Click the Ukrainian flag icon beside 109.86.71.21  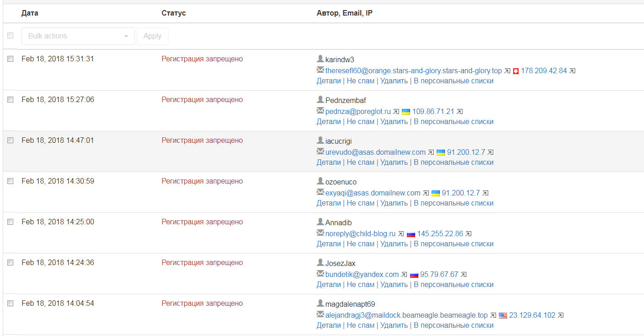(x=406, y=112)
